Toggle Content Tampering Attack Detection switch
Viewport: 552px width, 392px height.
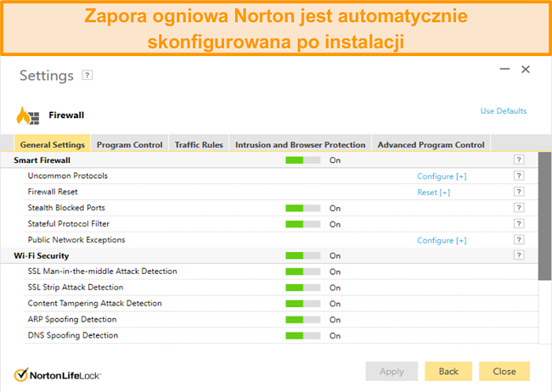(x=303, y=304)
